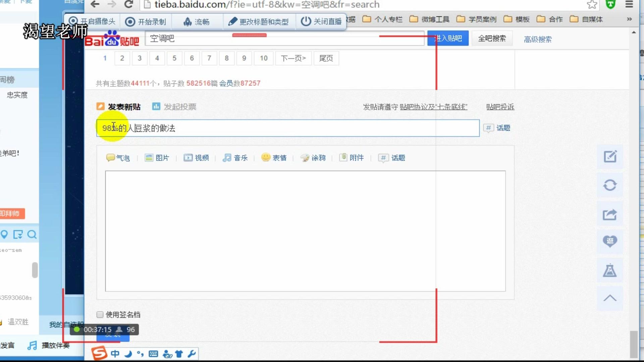Enable the 使用签名档 checkbox
Viewport: 644px width, 362px height.
(x=100, y=314)
